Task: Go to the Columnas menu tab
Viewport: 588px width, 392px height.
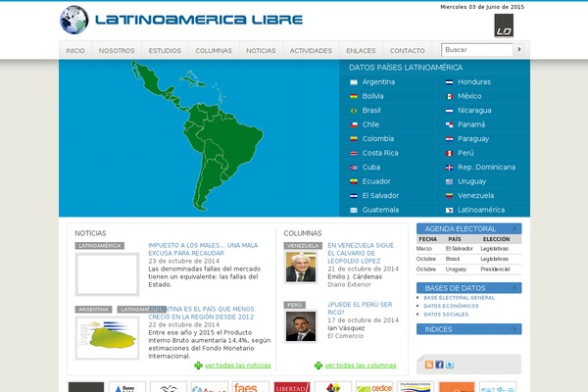Action: pos(214,50)
